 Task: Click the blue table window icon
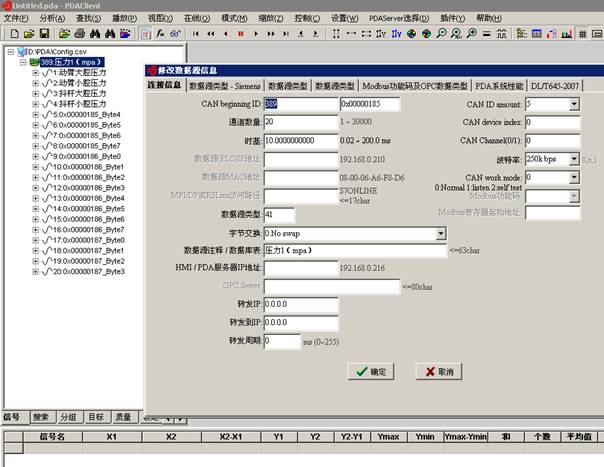(537, 34)
